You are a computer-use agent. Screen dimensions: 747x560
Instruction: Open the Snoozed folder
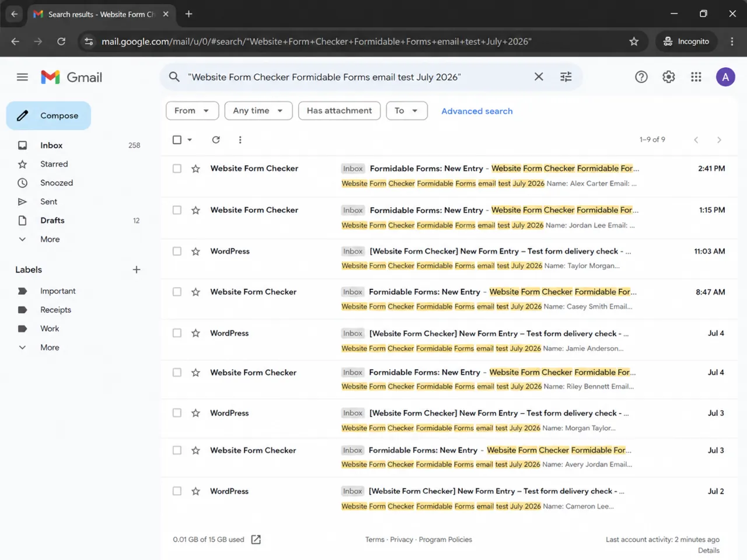coord(56,183)
